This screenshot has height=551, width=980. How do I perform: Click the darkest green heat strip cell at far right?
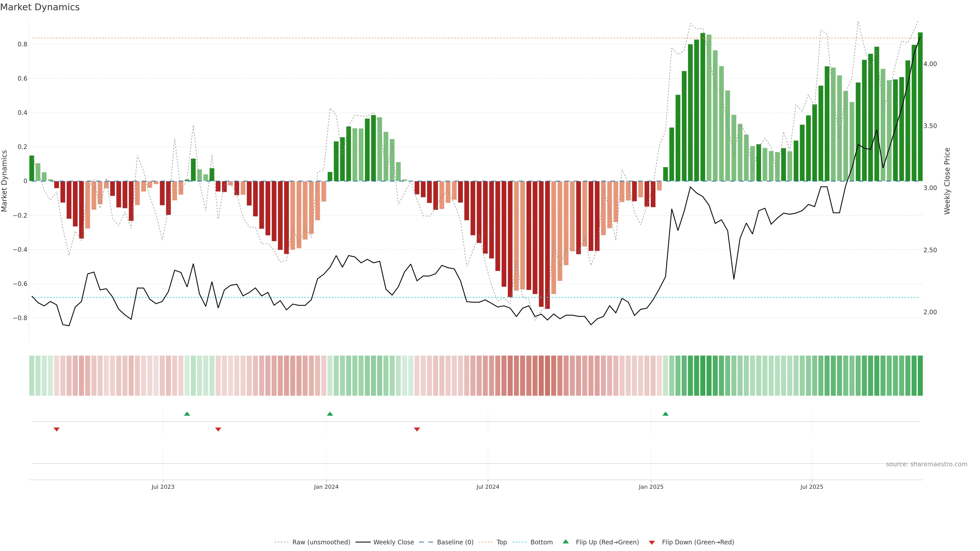920,375
